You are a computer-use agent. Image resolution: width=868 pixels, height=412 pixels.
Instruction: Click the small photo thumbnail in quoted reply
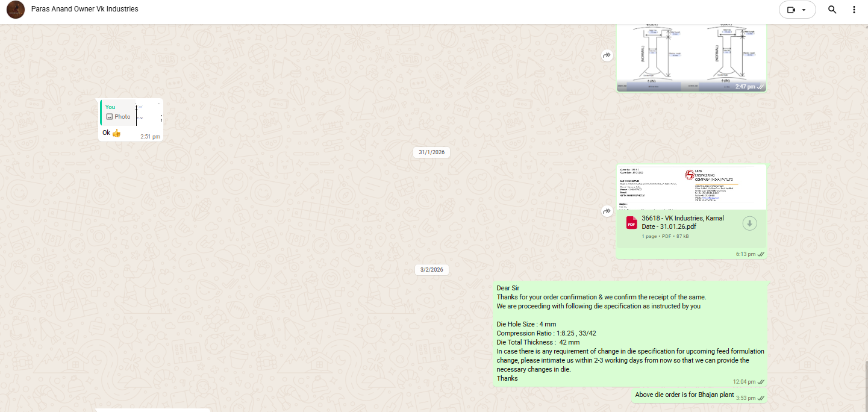[149, 113]
